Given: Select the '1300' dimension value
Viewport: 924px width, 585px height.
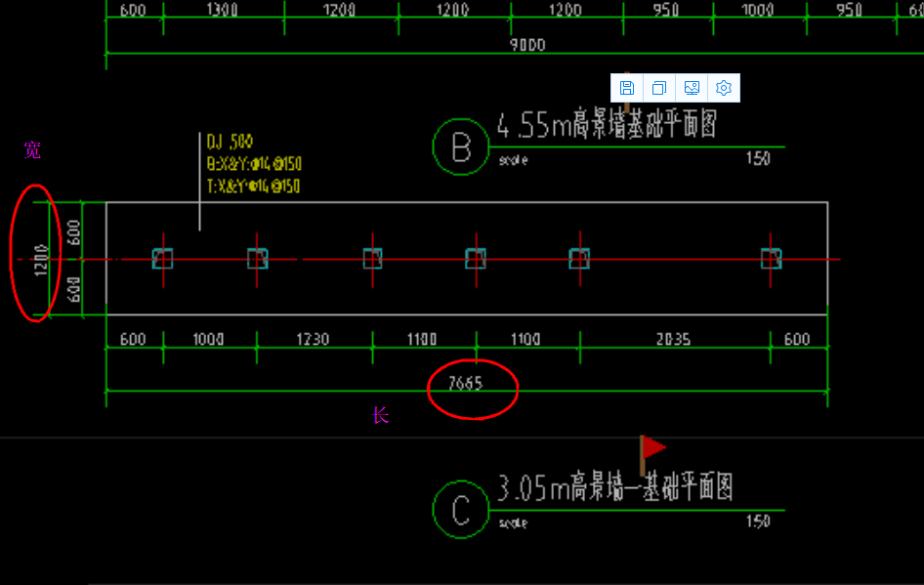Looking at the screenshot, I should 222,10.
